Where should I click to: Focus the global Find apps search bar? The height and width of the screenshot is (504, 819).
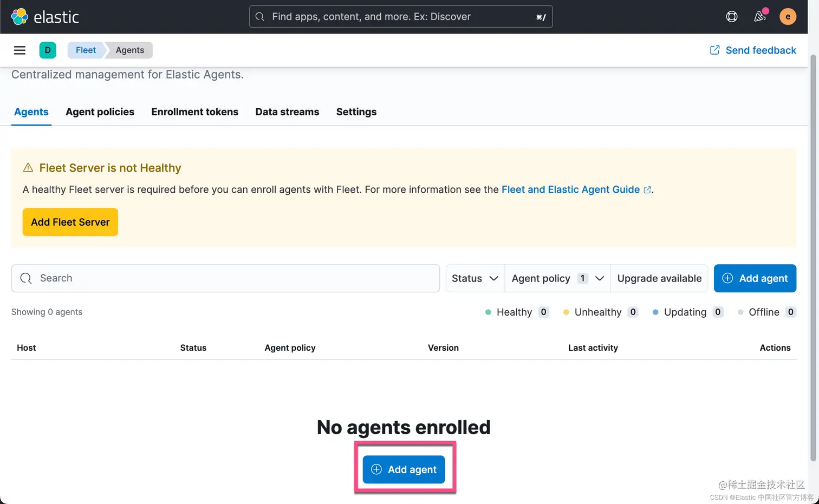click(401, 17)
